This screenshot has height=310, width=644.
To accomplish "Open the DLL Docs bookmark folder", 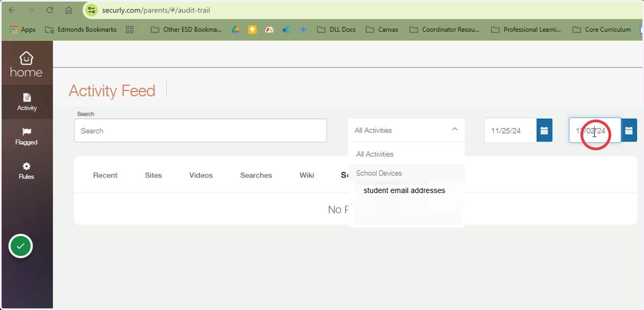I will point(336,29).
